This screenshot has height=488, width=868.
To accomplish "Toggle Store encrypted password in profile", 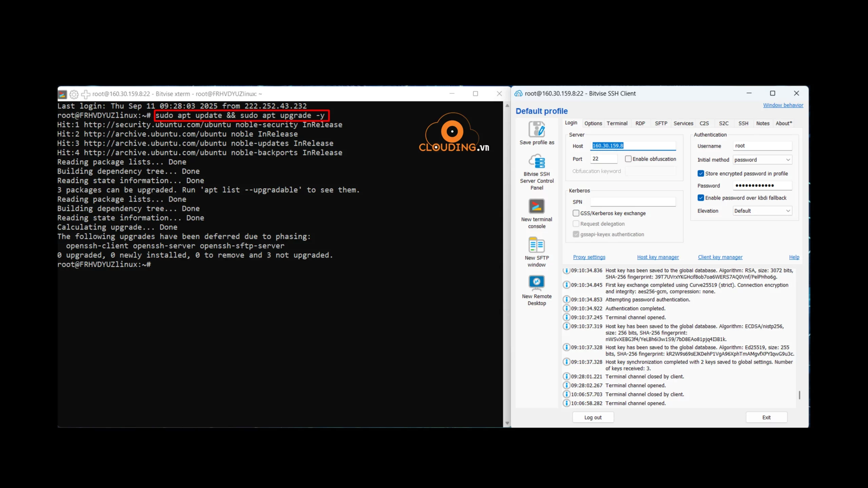I will click(x=701, y=174).
